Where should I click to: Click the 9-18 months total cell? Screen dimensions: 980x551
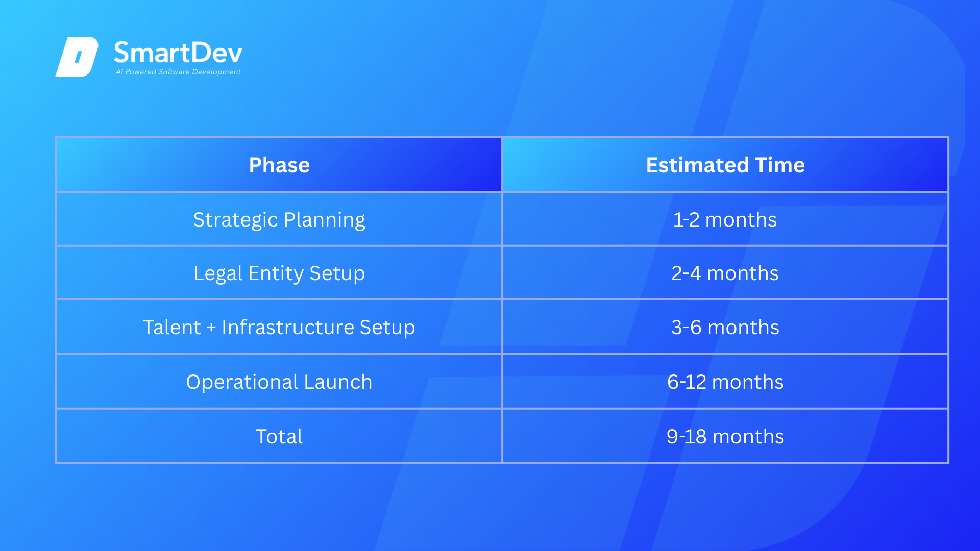[x=725, y=436]
